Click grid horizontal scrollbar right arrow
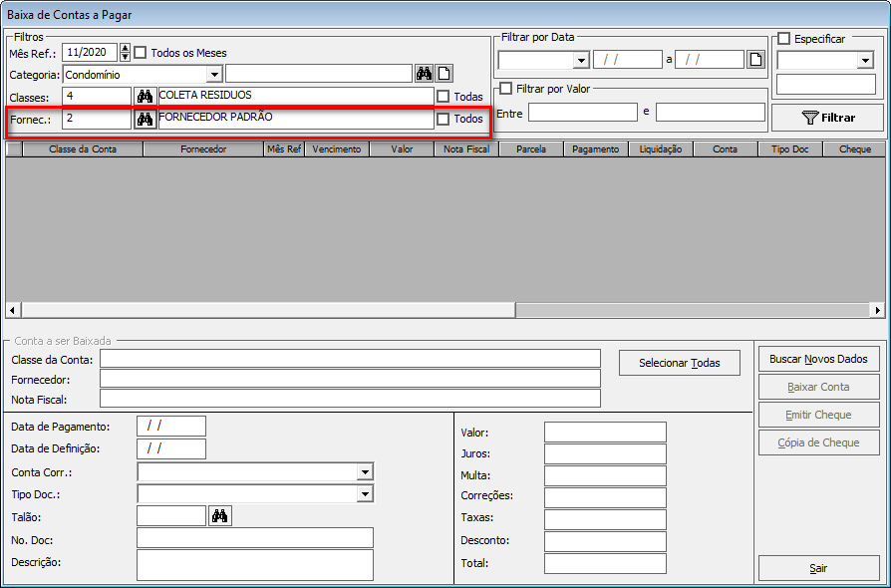Viewport: 891px width, 588px height. click(878, 310)
